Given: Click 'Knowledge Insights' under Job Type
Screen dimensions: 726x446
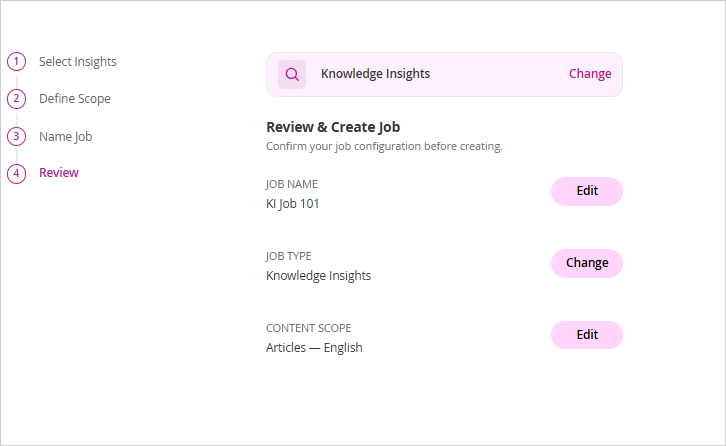Looking at the screenshot, I should 319,276.
